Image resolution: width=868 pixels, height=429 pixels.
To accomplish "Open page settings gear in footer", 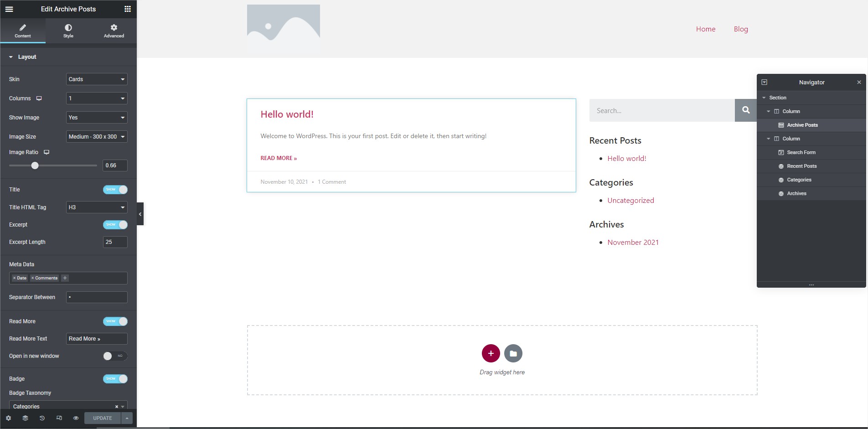I will (x=8, y=418).
